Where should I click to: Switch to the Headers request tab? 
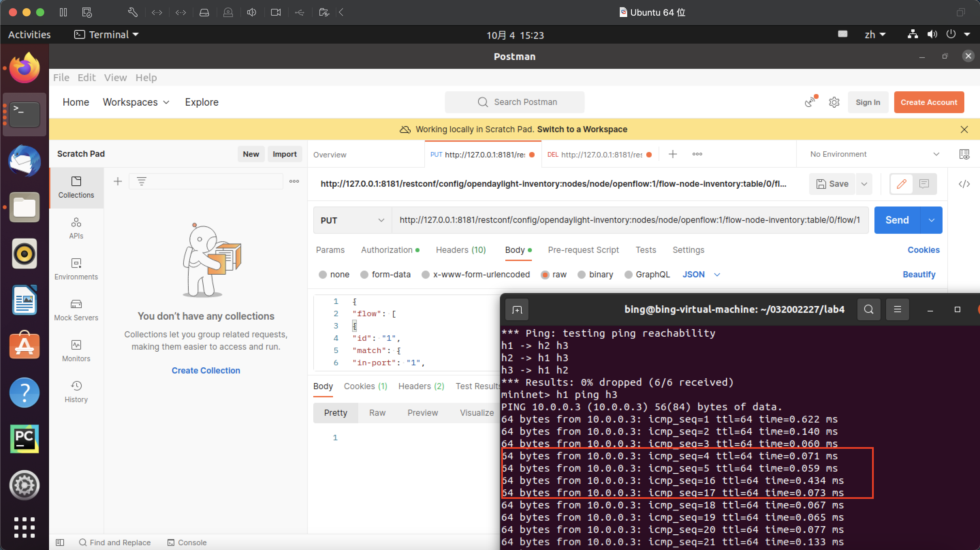point(460,250)
